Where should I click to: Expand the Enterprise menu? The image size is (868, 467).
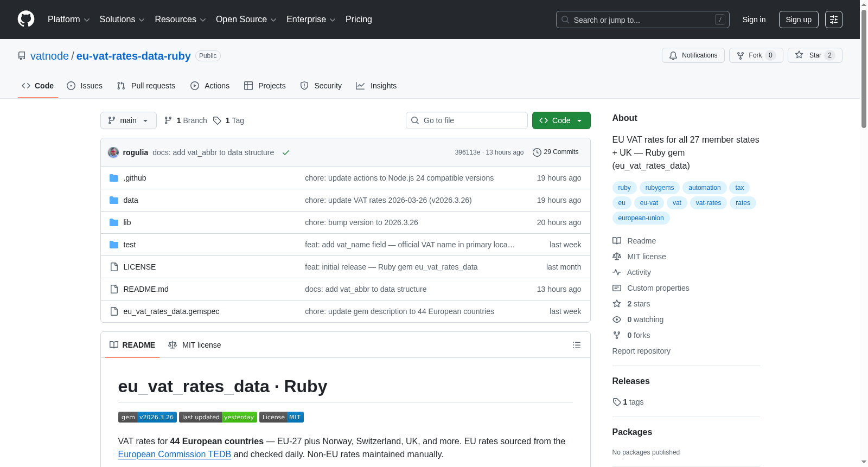coord(311,20)
